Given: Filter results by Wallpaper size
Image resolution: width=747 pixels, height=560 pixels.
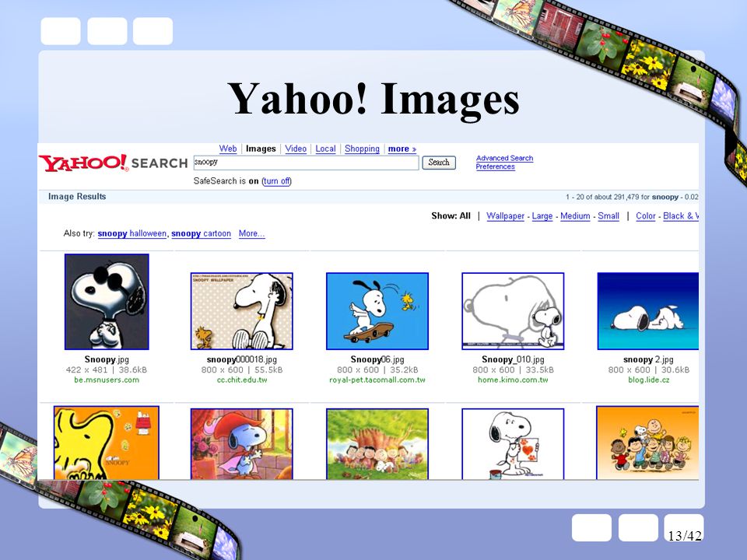Looking at the screenshot, I should click(x=506, y=215).
